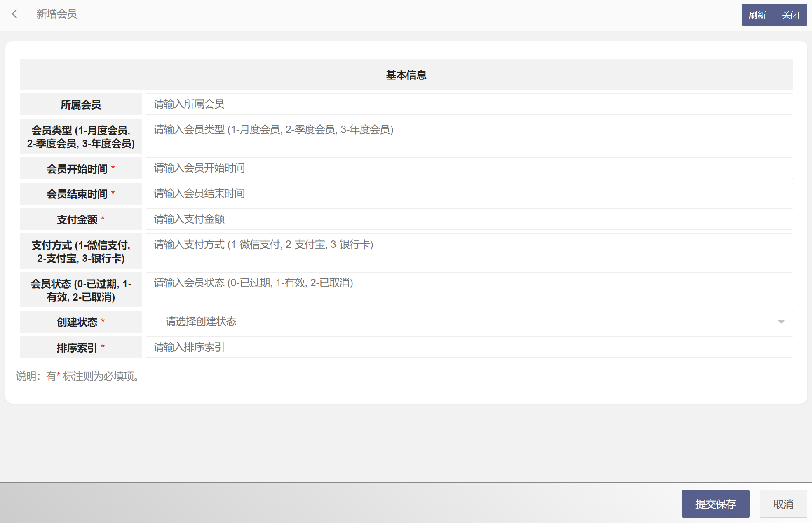Click the 关闭 close button

coord(790,15)
